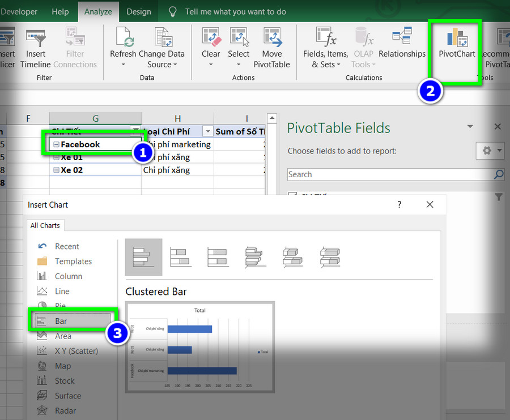510x420 pixels.
Task: Show Recent charts in Insert Chart
Action: tap(67, 246)
